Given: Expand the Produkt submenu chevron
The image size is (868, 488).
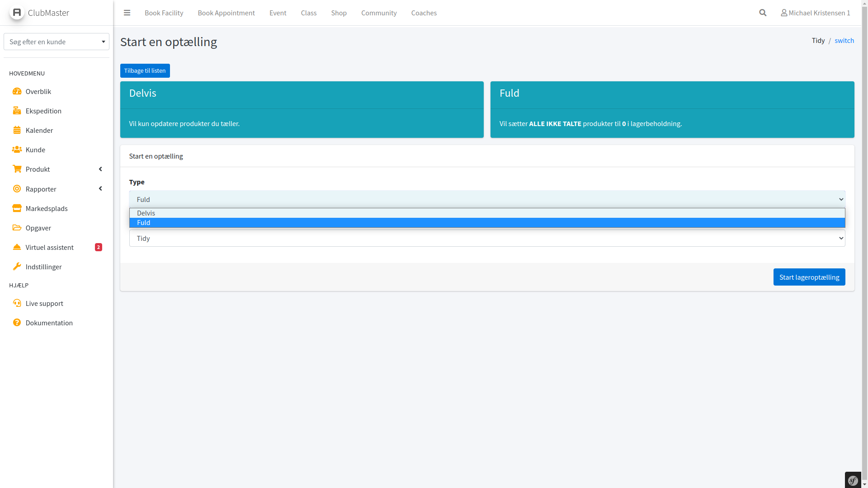Looking at the screenshot, I should tap(100, 169).
